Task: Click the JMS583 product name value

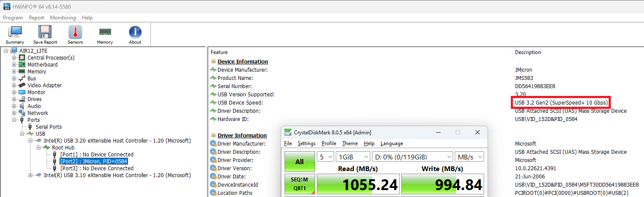Action: [524, 78]
